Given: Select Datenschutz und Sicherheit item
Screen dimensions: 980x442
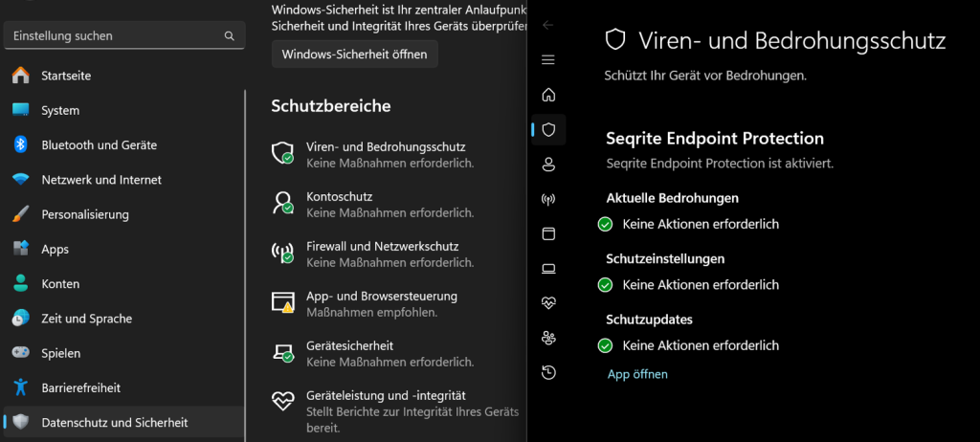Looking at the screenshot, I should pyautogui.click(x=123, y=423).
